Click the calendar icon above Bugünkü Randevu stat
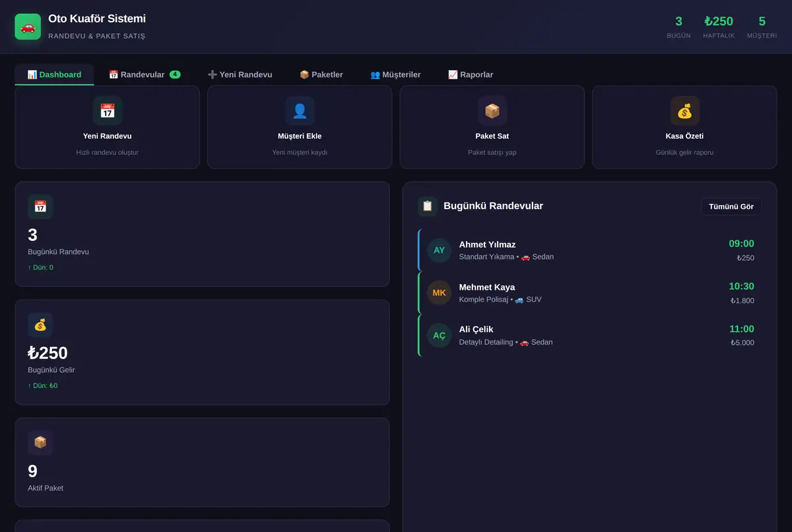The width and height of the screenshot is (792, 532). [40, 207]
